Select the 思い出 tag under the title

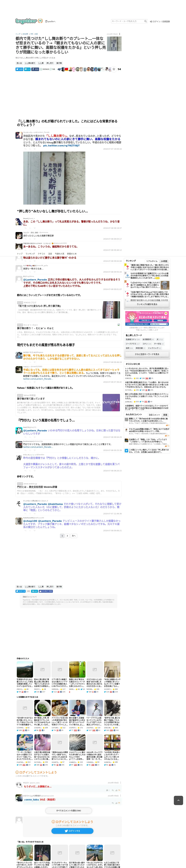pos(19,63)
